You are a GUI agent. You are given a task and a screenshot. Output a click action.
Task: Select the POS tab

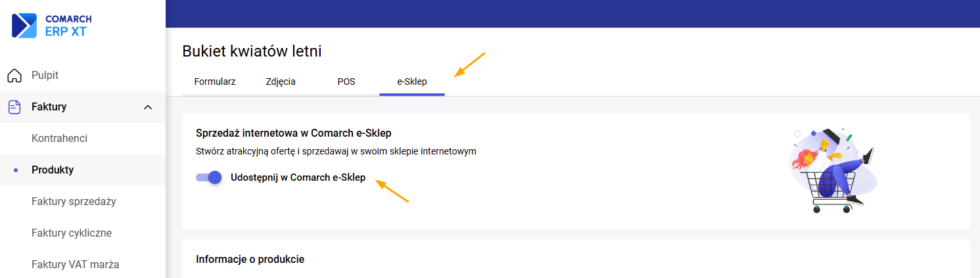[346, 82]
